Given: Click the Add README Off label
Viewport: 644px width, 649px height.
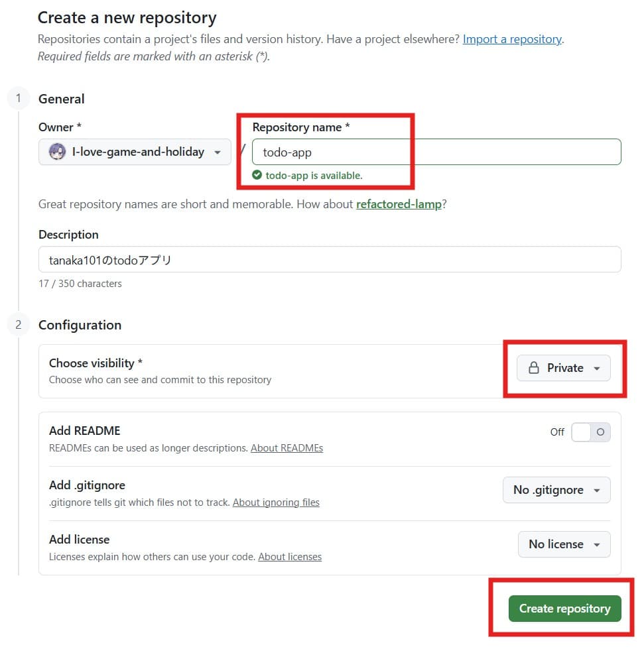Looking at the screenshot, I should [x=557, y=432].
